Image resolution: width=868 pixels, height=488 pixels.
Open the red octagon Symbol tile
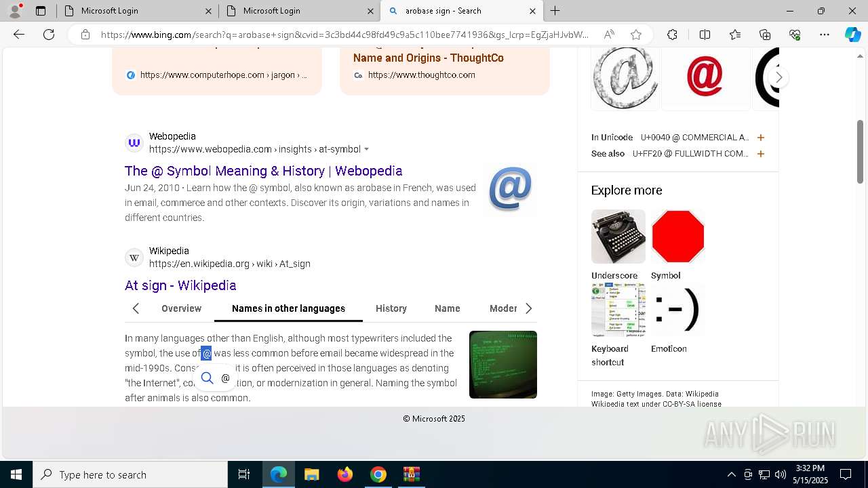pyautogui.click(x=678, y=237)
